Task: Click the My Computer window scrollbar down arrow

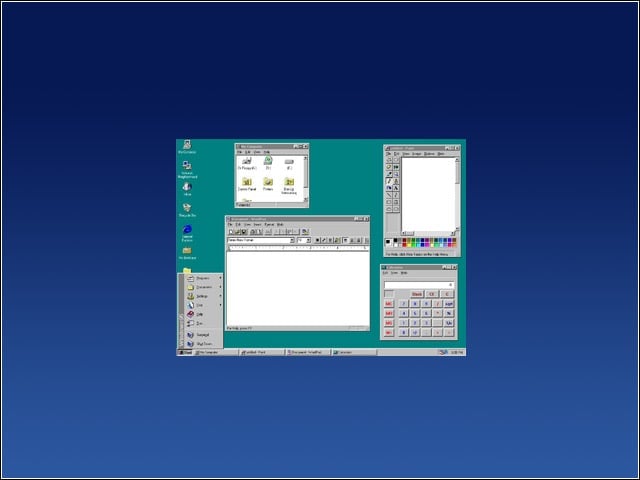Action: 306,199
